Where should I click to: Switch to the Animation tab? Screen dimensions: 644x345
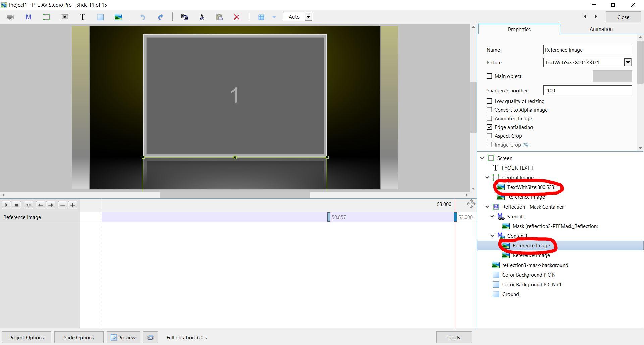[x=601, y=29]
